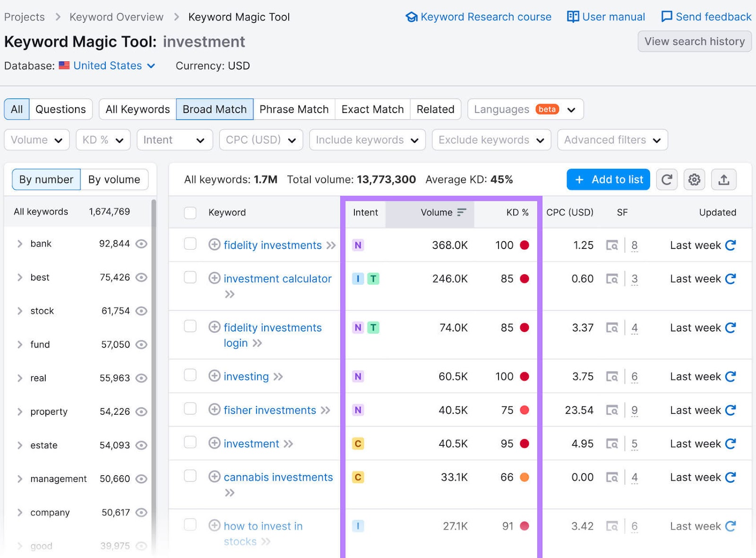Refresh the keyword results list
The height and width of the screenshot is (558, 756).
point(667,180)
